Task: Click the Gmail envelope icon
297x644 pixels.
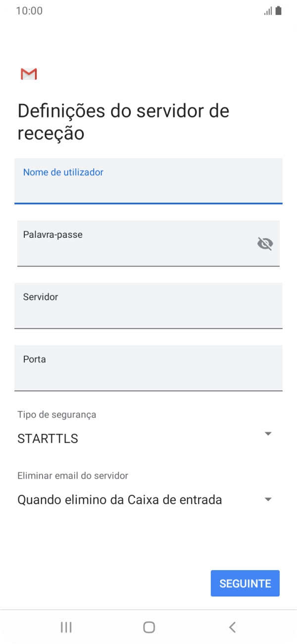Action: [28, 74]
